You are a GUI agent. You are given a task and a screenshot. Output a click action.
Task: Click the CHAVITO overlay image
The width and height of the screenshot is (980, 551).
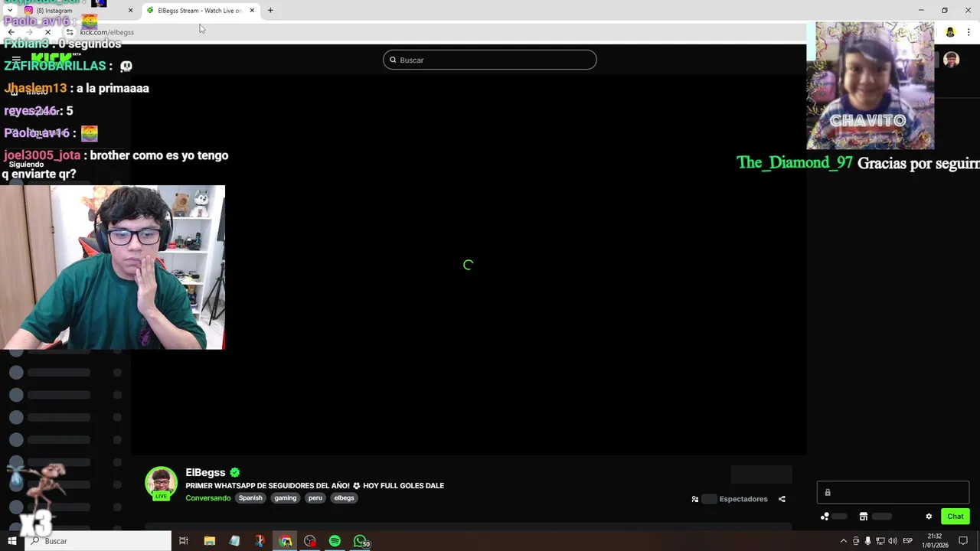(x=871, y=86)
